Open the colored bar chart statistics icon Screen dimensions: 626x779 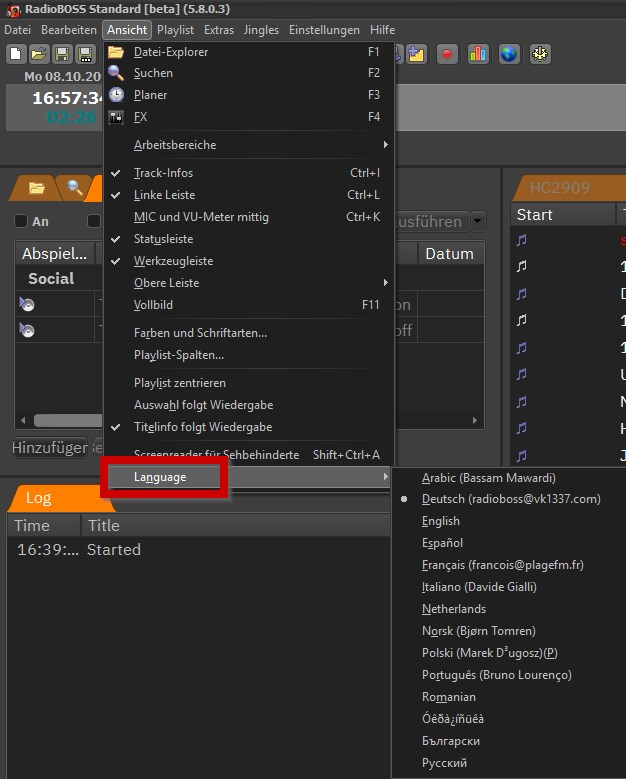(x=478, y=54)
